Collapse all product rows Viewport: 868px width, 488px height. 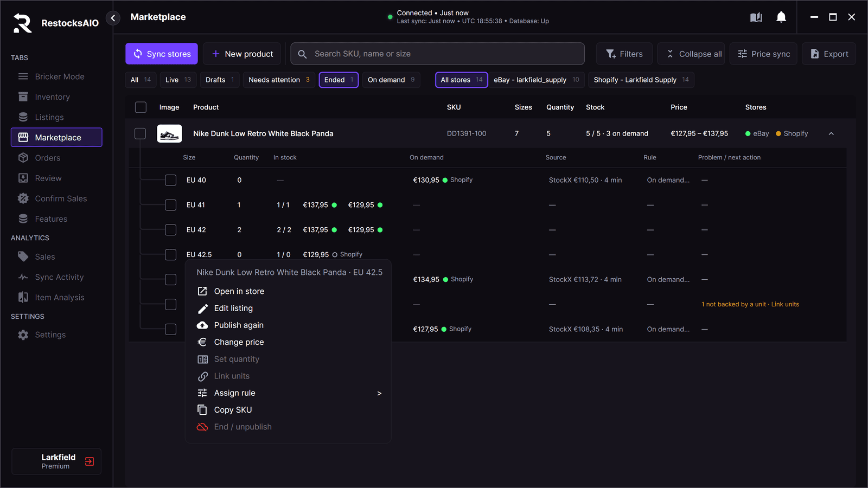(691, 54)
